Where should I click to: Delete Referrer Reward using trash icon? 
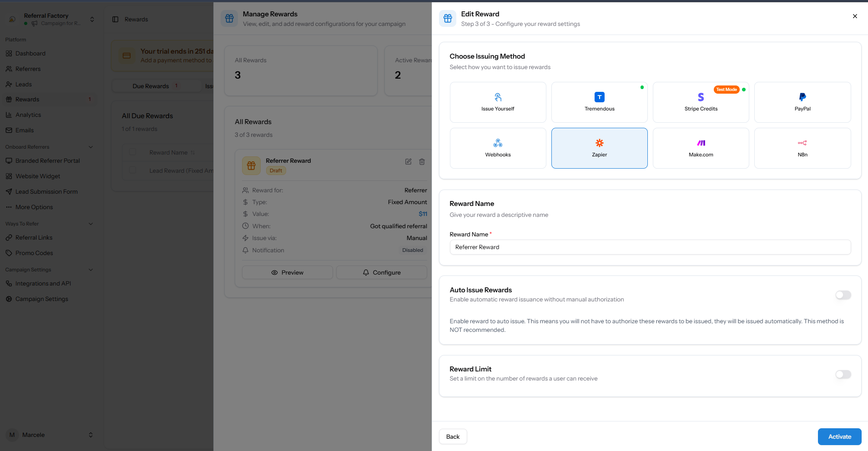(422, 161)
